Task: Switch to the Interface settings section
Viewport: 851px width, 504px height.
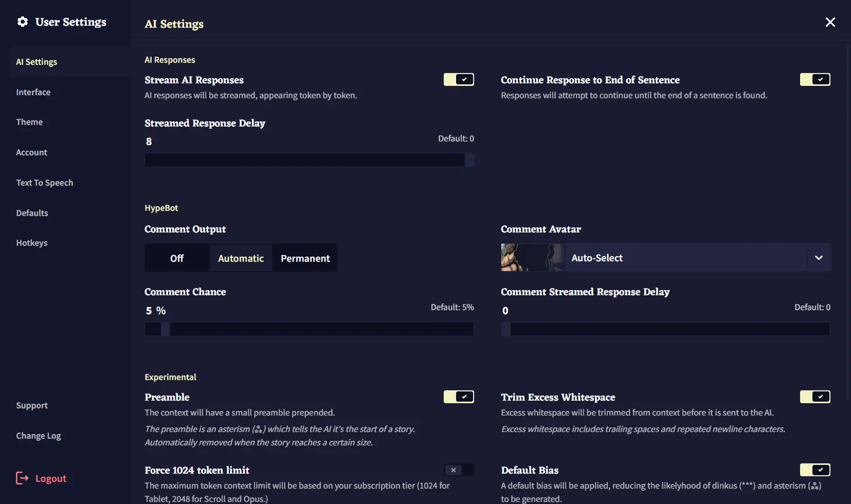Action: pyautogui.click(x=33, y=92)
